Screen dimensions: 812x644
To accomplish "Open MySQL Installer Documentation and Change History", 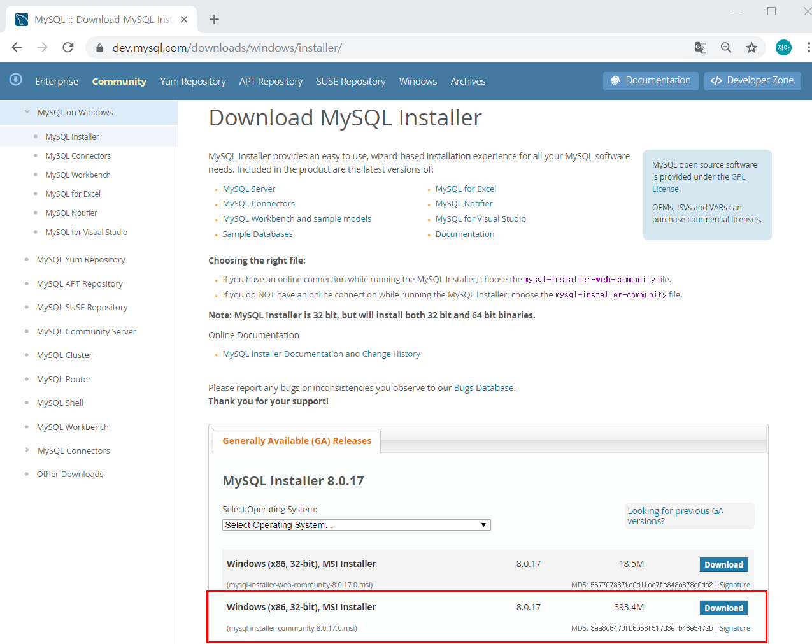I will pyautogui.click(x=321, y=354).
